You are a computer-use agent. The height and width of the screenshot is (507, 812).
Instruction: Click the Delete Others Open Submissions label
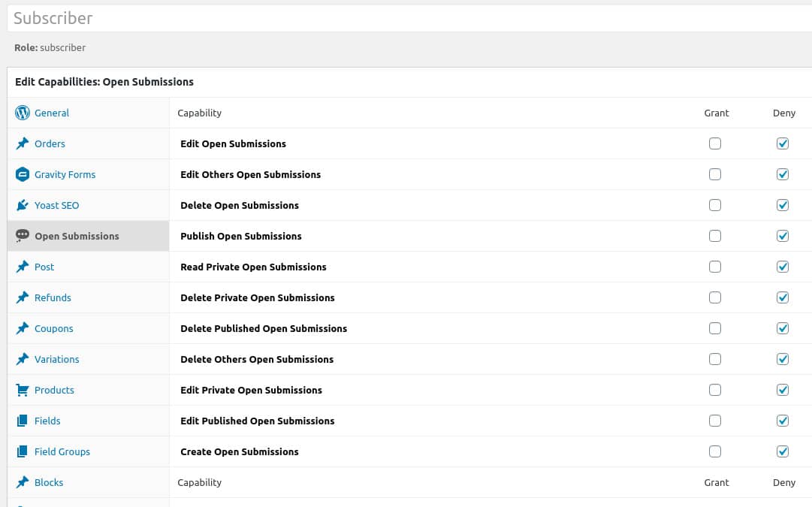[x=257, y=359]
